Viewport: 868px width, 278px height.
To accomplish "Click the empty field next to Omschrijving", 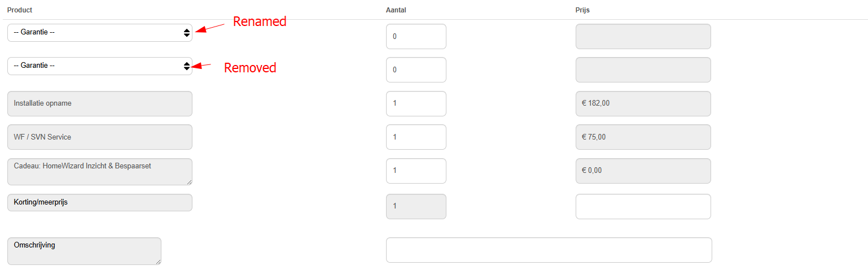I will pyautogui.click(x=549, y=250).
